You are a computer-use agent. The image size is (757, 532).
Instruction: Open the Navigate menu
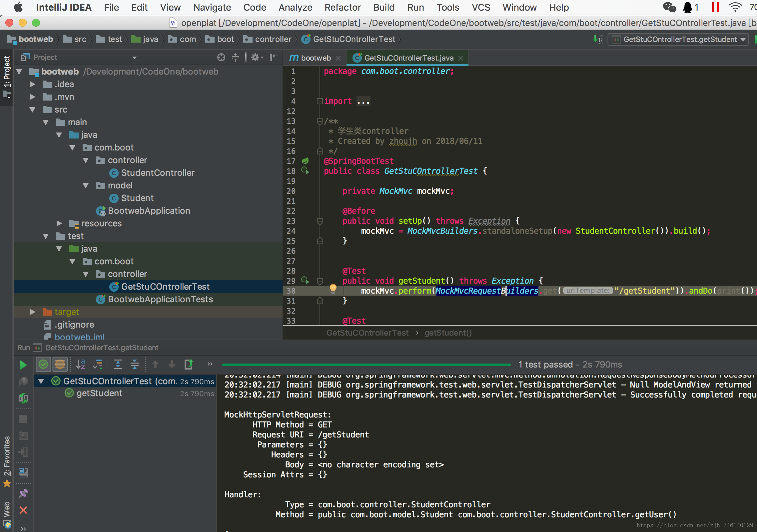pos(212,7)
